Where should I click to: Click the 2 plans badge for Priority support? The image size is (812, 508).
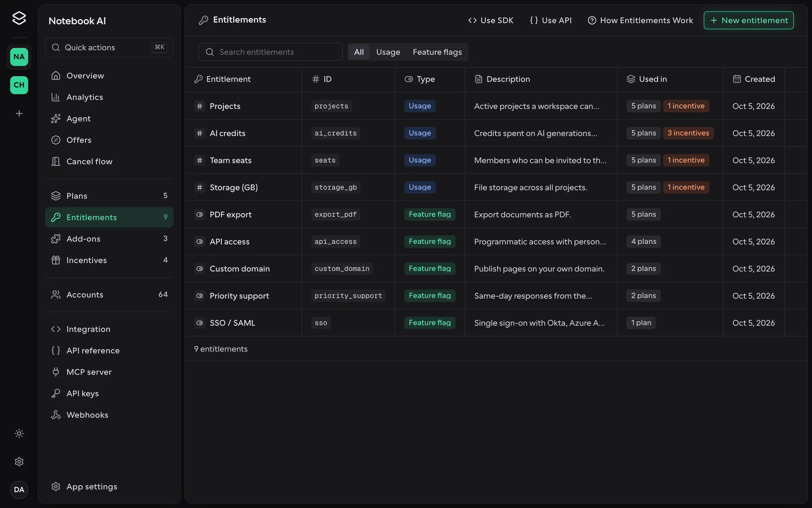click(x=644, y=296)
